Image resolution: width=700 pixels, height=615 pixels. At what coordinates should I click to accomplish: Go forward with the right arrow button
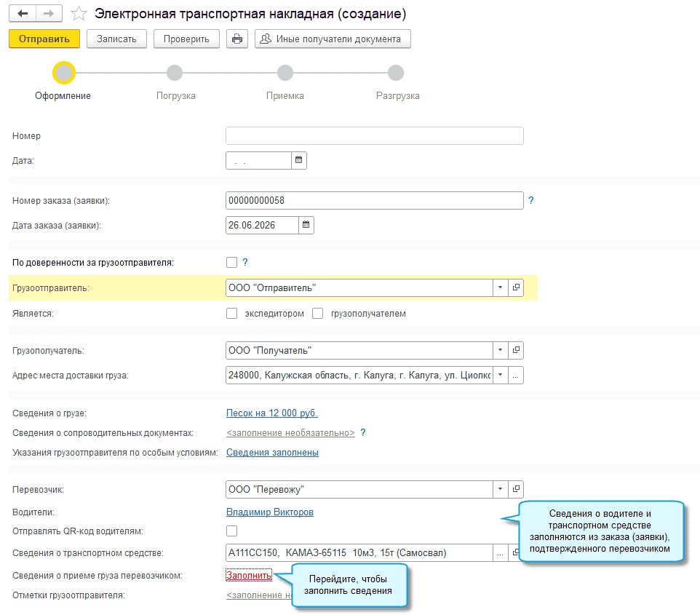click(x=49, y=13)
